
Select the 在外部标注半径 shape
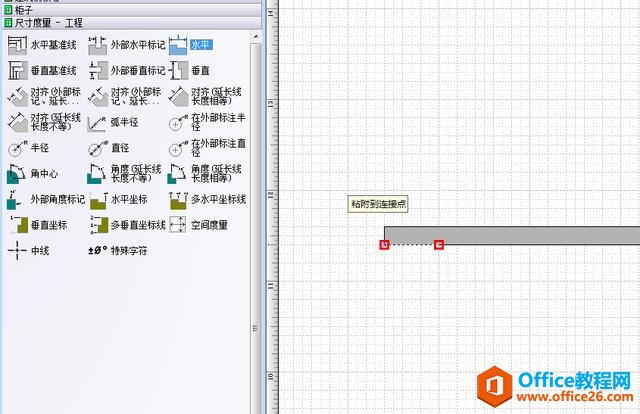(207, 122)
